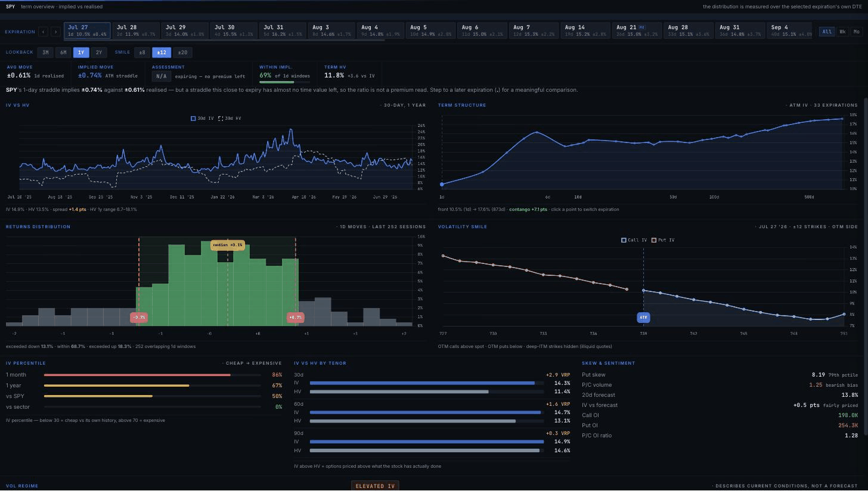Viewport: 868px width, 491px height.
Task: Click the -0.7% lower bound marker
Action: point(139,318)
